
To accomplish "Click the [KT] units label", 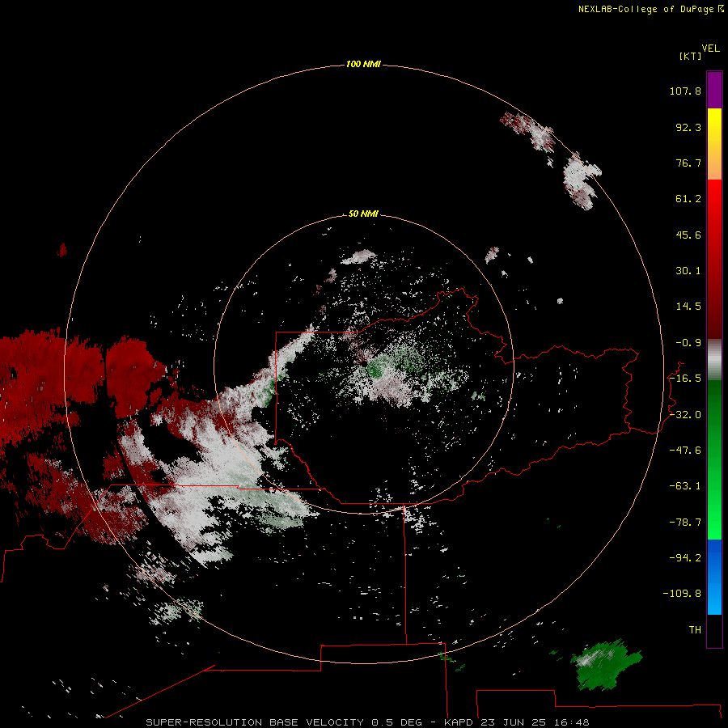I will point(691,56).
